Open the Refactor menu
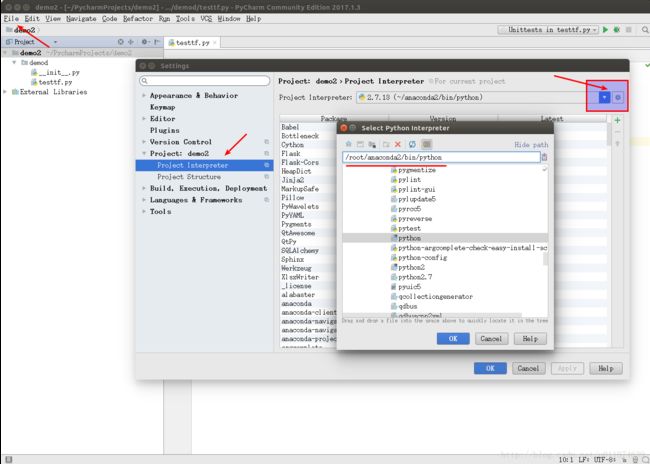 [138, 19]
